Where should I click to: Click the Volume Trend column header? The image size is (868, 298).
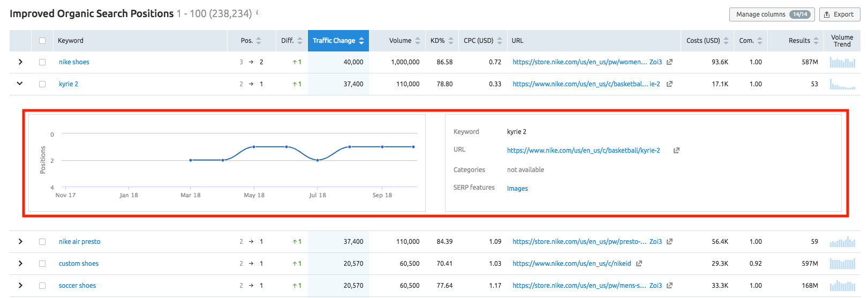842,41
